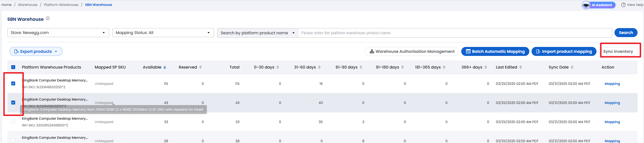
Task: Toggle the header select-all checkbox
Action: [13, 67]
